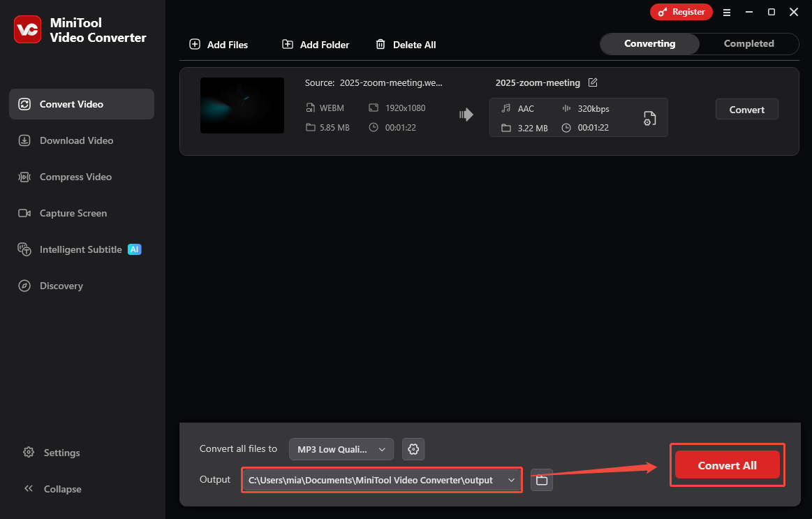The height and width of the screenshot is (519, 812).
Task: Open output folder using the folder icon
Action: 541,480
